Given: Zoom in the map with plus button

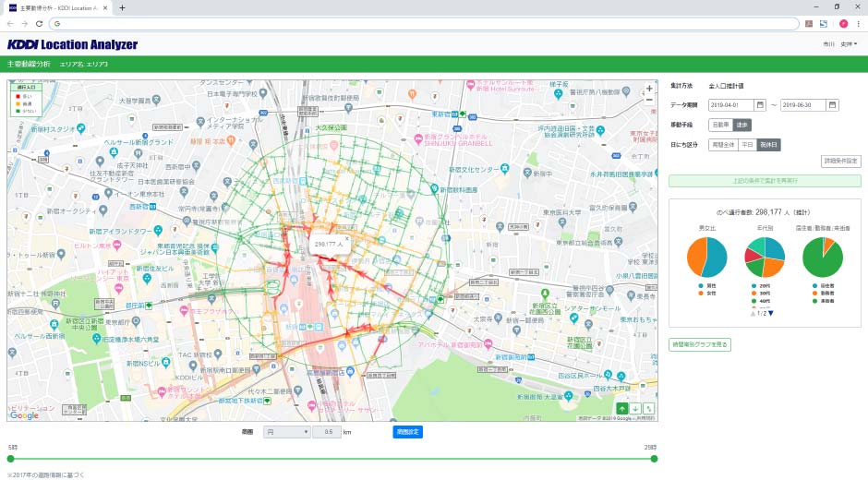Looking at the screenshot, I should 649,90.
